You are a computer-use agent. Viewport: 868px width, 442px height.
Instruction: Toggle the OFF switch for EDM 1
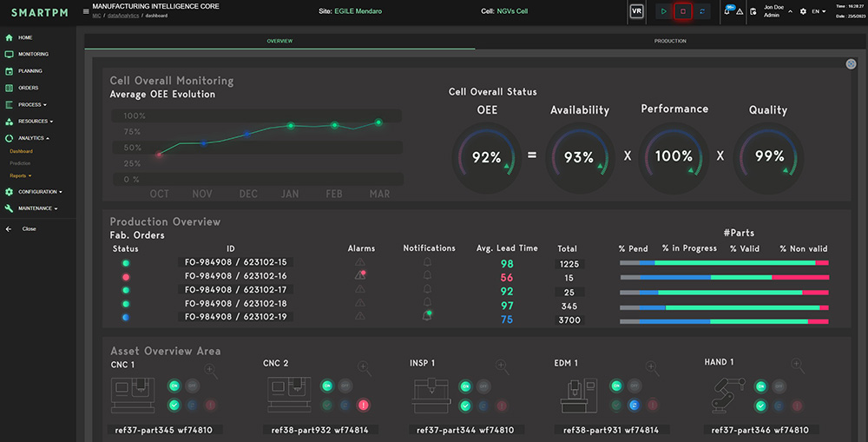tap(635, 386)
